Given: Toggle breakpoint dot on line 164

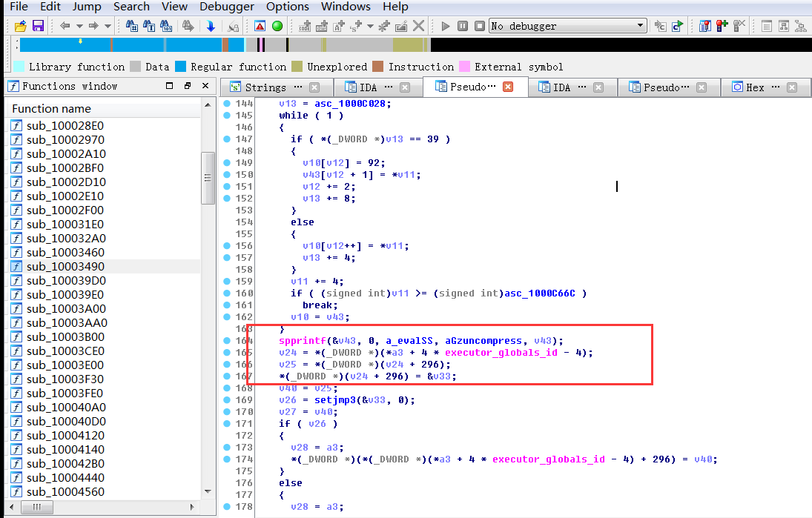Looking at the screenshot, I should coord(227,340).
